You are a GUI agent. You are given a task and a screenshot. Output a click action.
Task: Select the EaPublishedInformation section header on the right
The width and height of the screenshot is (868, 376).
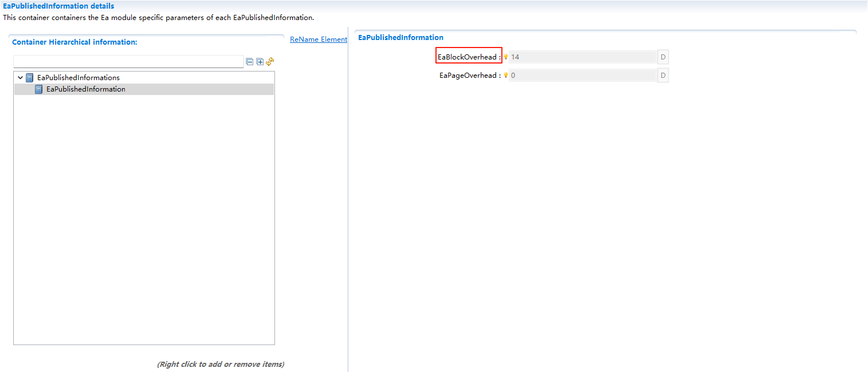pyautogui.click(x=400, y=37)
